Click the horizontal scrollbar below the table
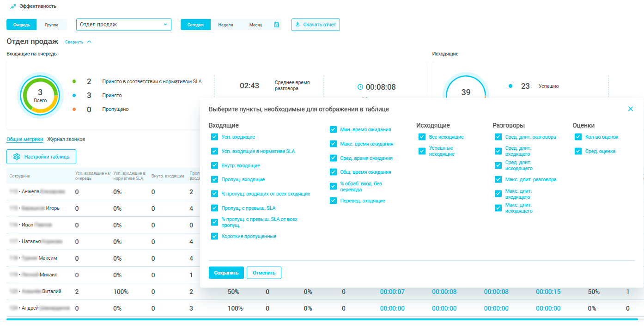 tap(322, 319)
